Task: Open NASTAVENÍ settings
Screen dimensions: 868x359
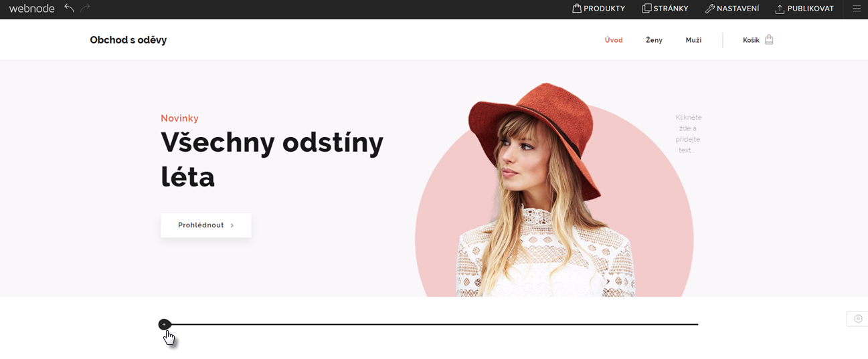Action: click(x=732, y=9)
